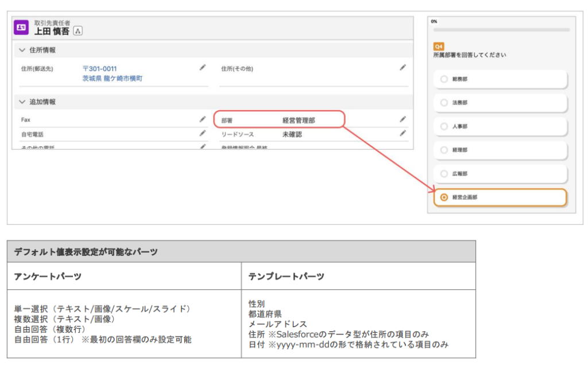
Task: Edit the 住所(その他) field pencil
Action: (403, 68)
